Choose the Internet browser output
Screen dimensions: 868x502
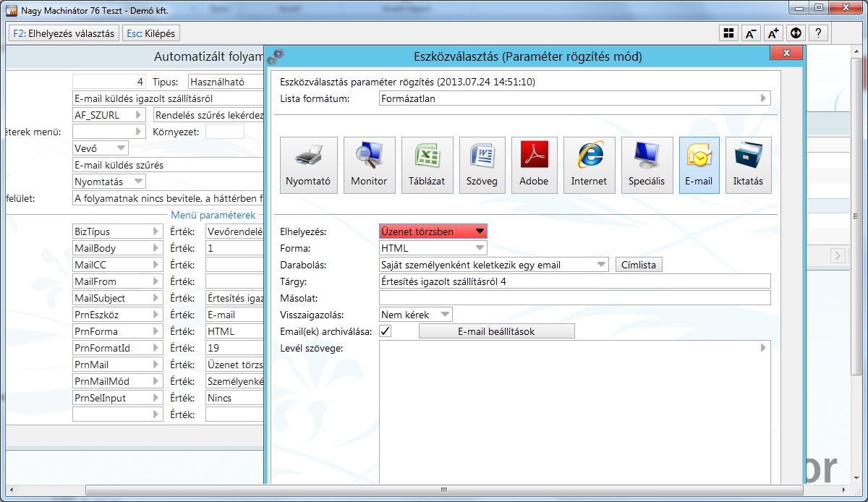pyautogui.click(x=589, y=165)
